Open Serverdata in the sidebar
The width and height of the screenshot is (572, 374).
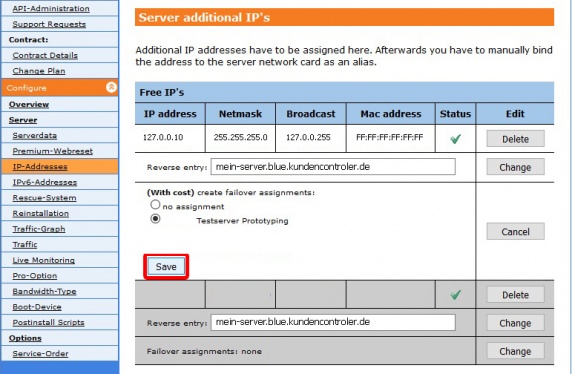coord(35,135)
